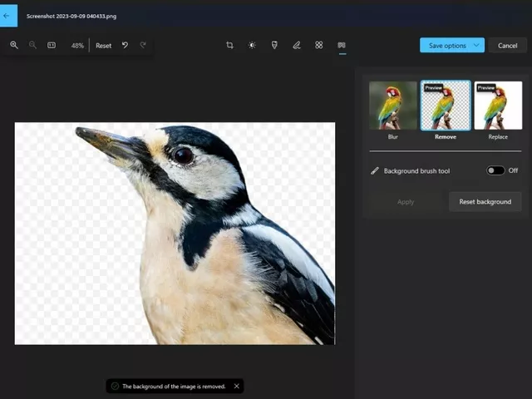This screenshot has height=399, width=532.
Task: Zoom in on the image
Action: pos(14,45)
